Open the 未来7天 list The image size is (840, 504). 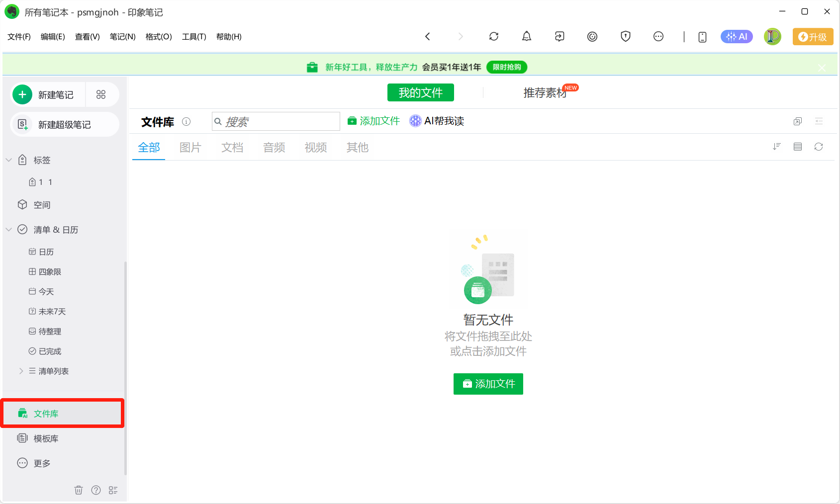tap(52, 312)
